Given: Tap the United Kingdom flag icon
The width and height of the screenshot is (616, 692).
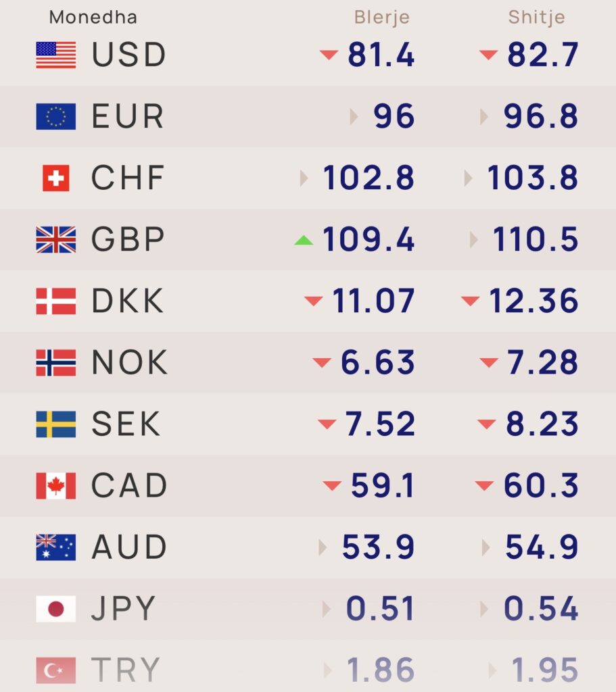Looking at the screenshot, I should point(56,240).
